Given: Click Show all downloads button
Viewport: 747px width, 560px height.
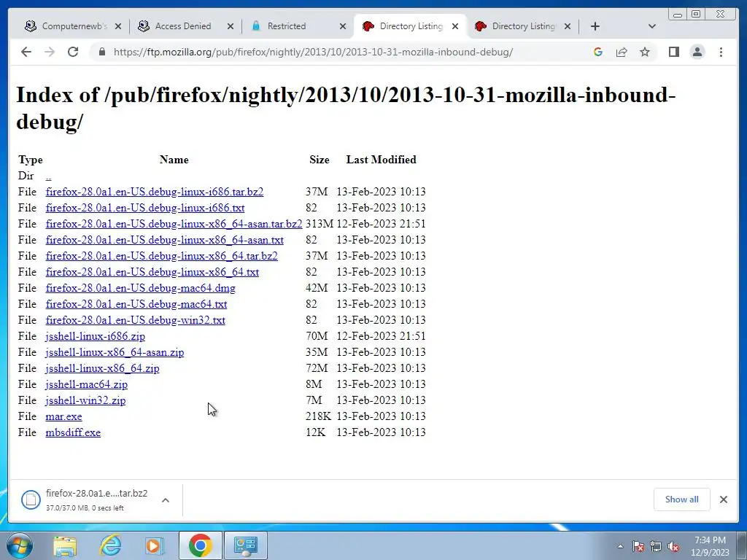Looking at the screenshot, I should pyautogui.click(x=682, y=499).
